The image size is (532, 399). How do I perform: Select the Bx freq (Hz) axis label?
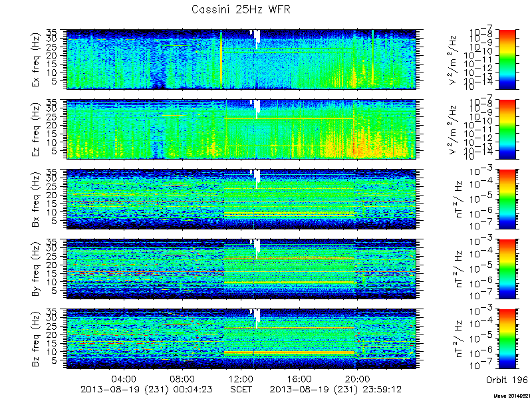pos(37,199)
